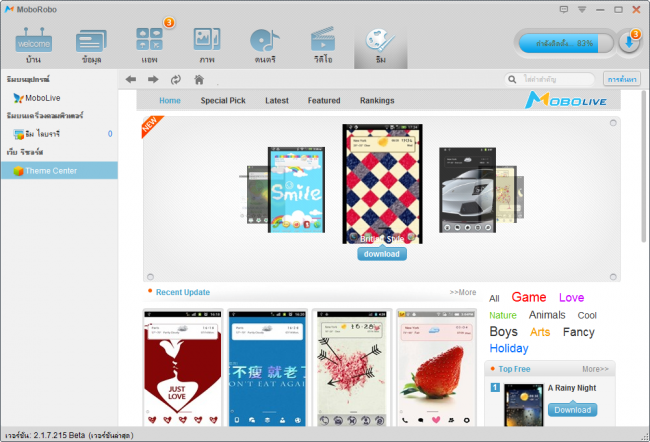Filter themes by Arts category
Screen dimensions: 650x442
pos(540,332)
